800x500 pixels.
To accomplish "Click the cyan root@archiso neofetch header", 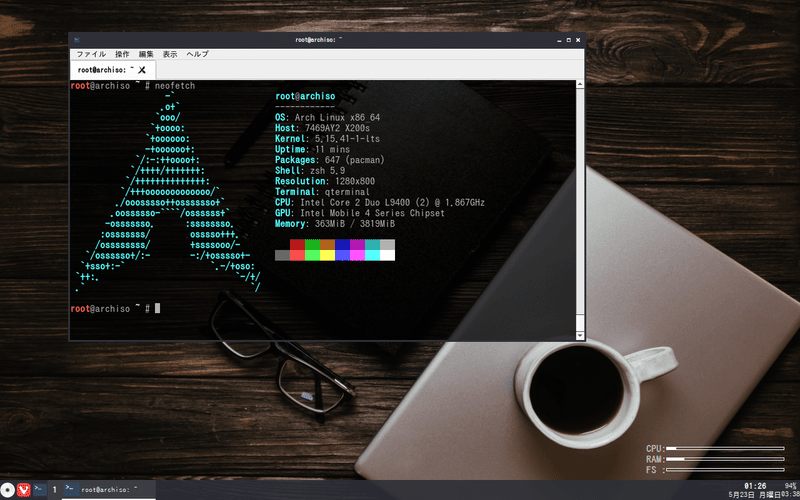I will click(305, 96).
